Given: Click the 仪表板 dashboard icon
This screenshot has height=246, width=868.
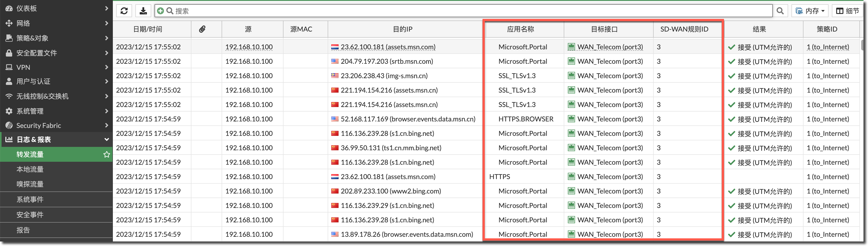Looking at the screenshot, I should pyautogui.click(x=9, y=8).
